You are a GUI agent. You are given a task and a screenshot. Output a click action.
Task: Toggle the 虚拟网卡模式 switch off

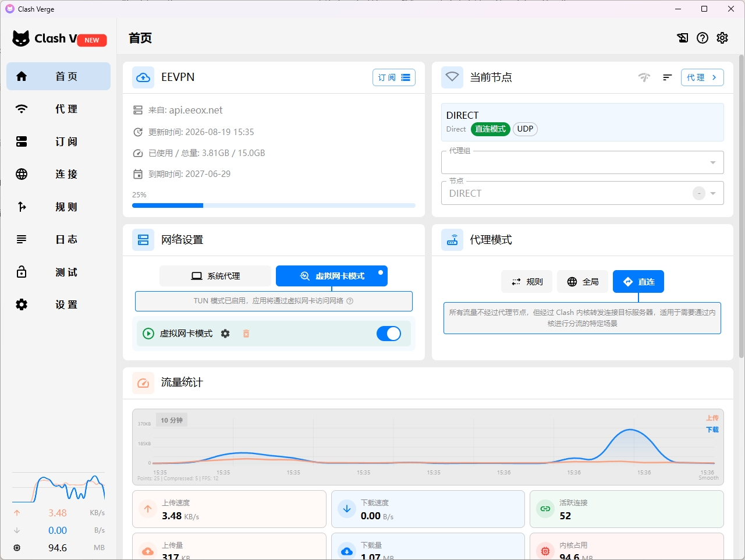(x=389, y=334)
